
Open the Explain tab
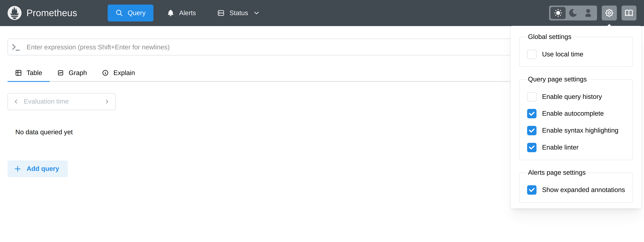click(x=119, y=73)
